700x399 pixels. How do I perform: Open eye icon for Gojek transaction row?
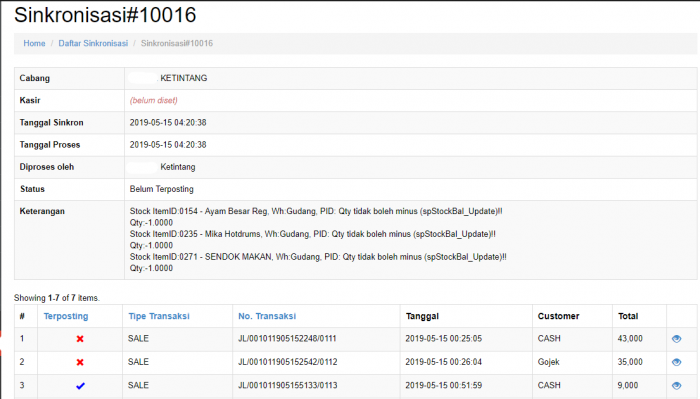pos(676,362)
